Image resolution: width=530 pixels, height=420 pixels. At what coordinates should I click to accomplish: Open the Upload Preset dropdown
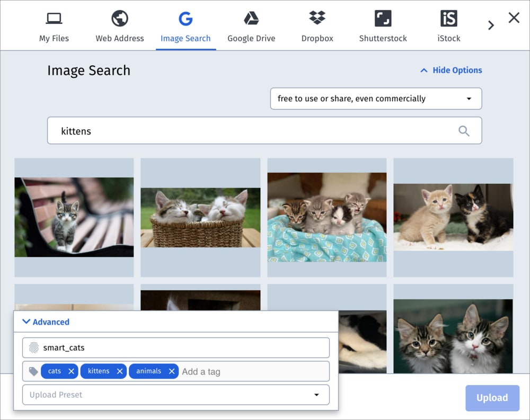175,395
